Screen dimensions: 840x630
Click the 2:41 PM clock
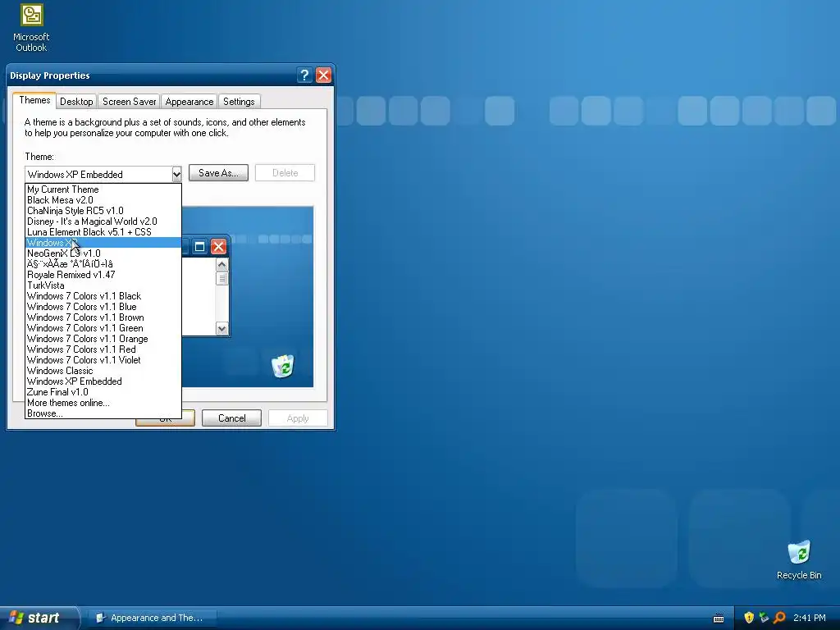(x=810, y=618)
